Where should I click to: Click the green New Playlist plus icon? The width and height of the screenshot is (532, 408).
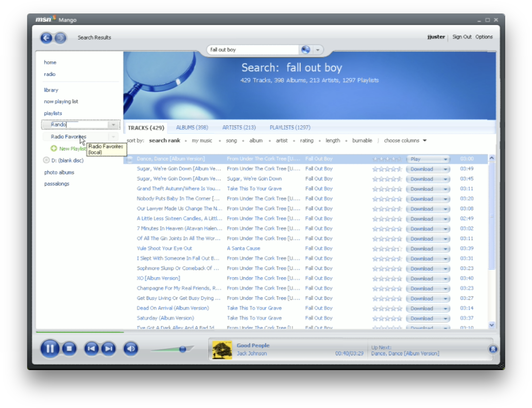(x=54, y=149)
